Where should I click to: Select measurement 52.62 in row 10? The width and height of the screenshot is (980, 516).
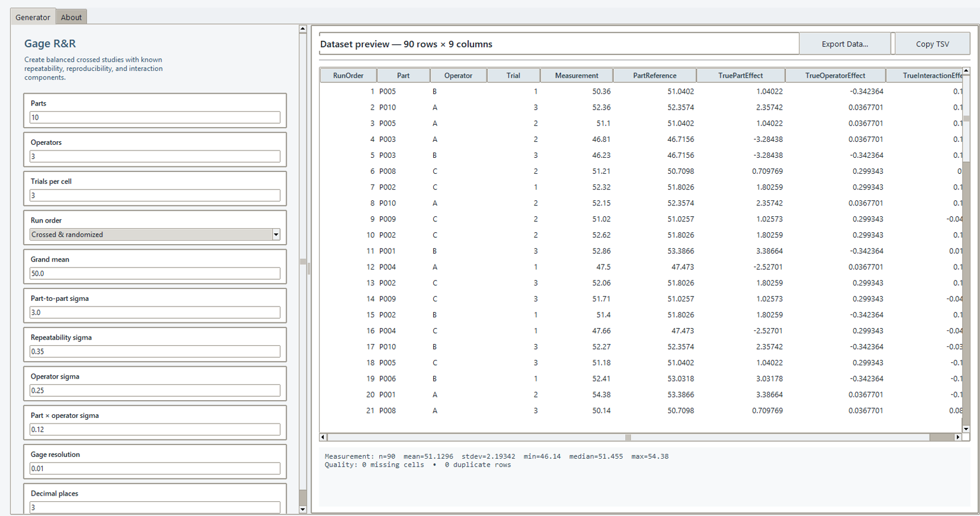[576, 235]
